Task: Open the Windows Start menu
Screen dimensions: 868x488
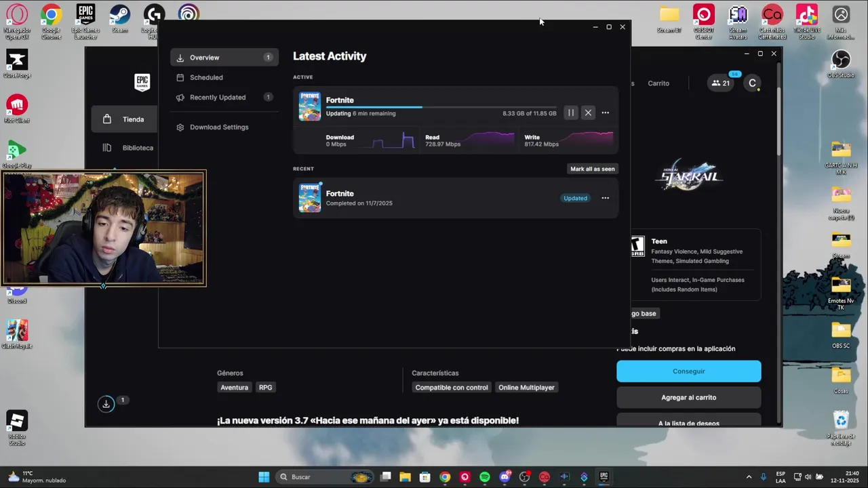Action: coord(264,477)
